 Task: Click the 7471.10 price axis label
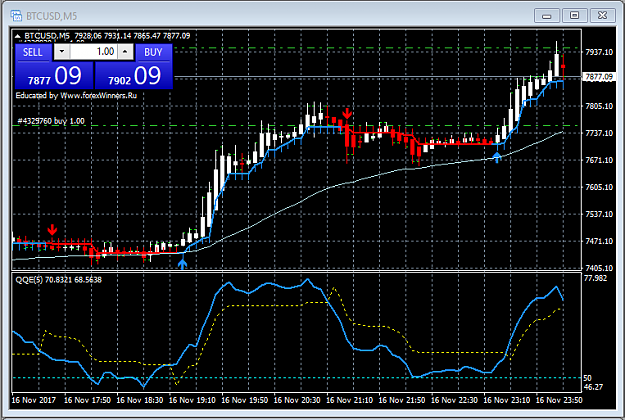599,241
